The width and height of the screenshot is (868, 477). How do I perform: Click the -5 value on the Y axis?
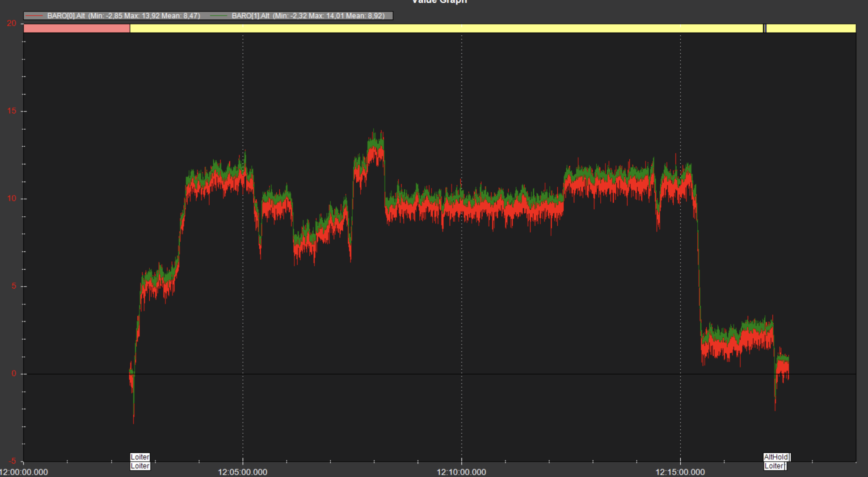[x=12, y=461]
